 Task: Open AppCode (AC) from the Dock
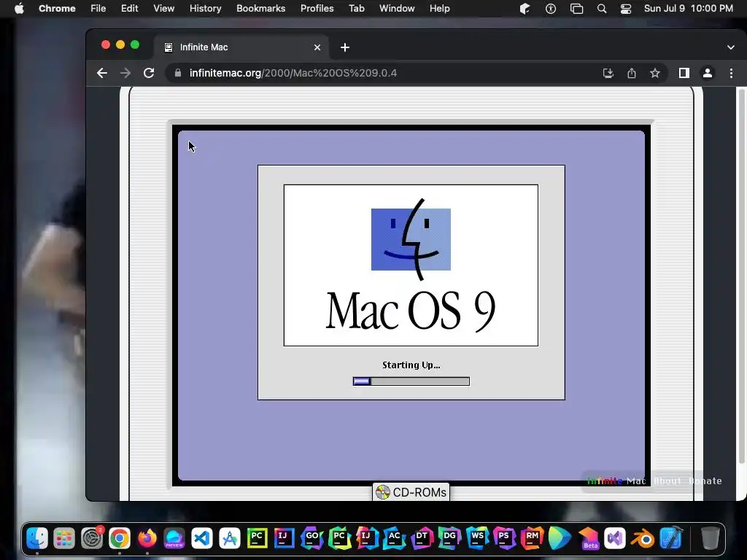tap(395, 539)
